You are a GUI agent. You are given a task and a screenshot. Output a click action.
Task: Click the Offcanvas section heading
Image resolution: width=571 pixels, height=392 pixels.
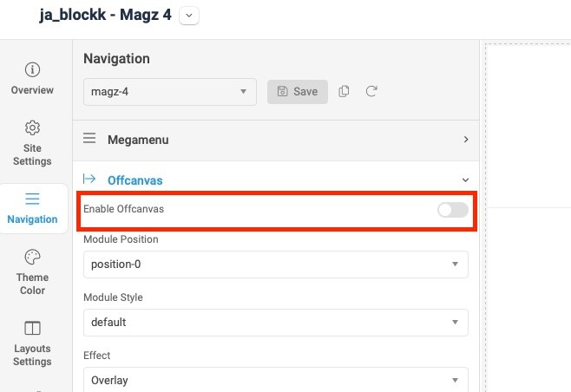(x=135, y=180)
